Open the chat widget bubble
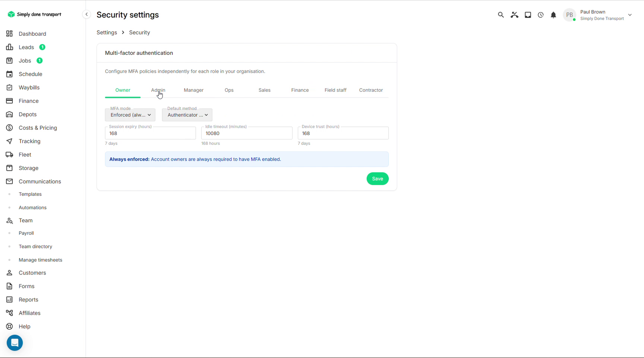 (x=15, y=343)
